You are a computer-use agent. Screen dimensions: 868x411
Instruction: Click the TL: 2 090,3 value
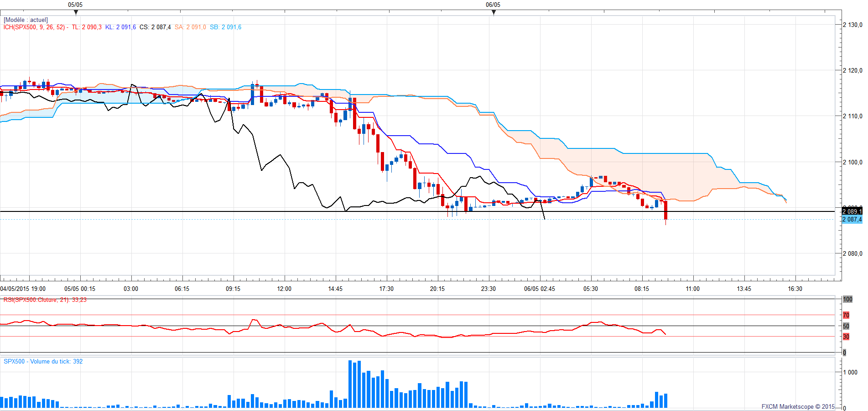click(87, 27)
